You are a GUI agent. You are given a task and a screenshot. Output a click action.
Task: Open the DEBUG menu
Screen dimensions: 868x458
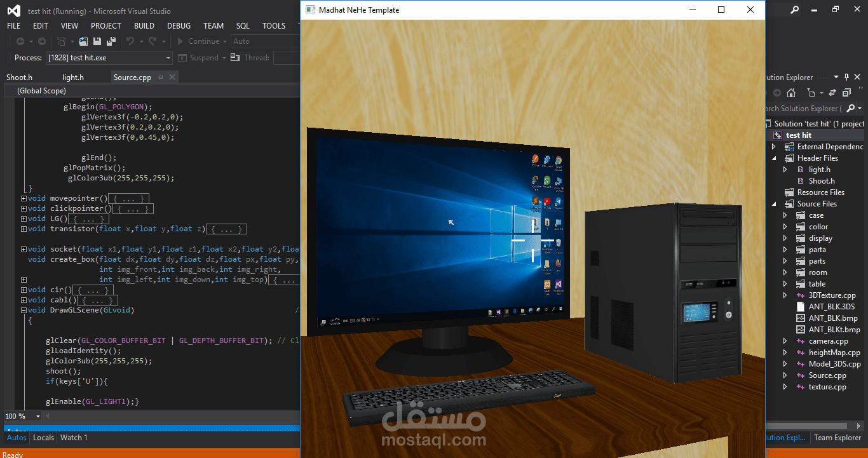179,26
